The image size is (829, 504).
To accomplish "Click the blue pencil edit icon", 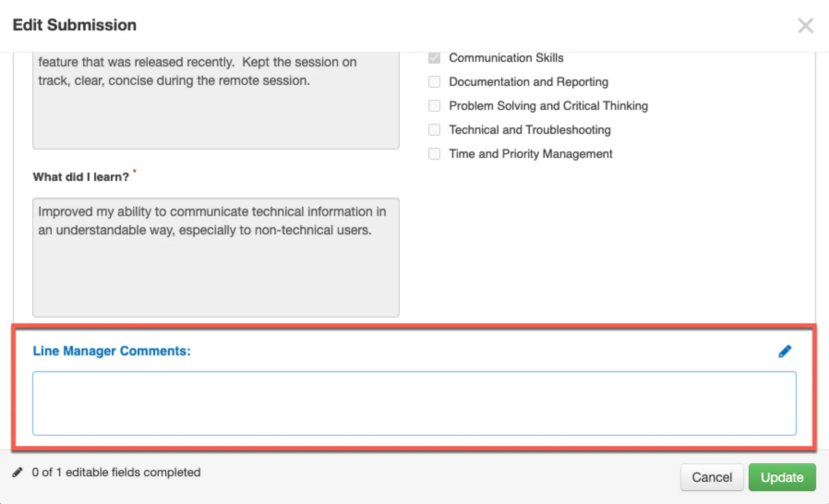I will point(785,351).
